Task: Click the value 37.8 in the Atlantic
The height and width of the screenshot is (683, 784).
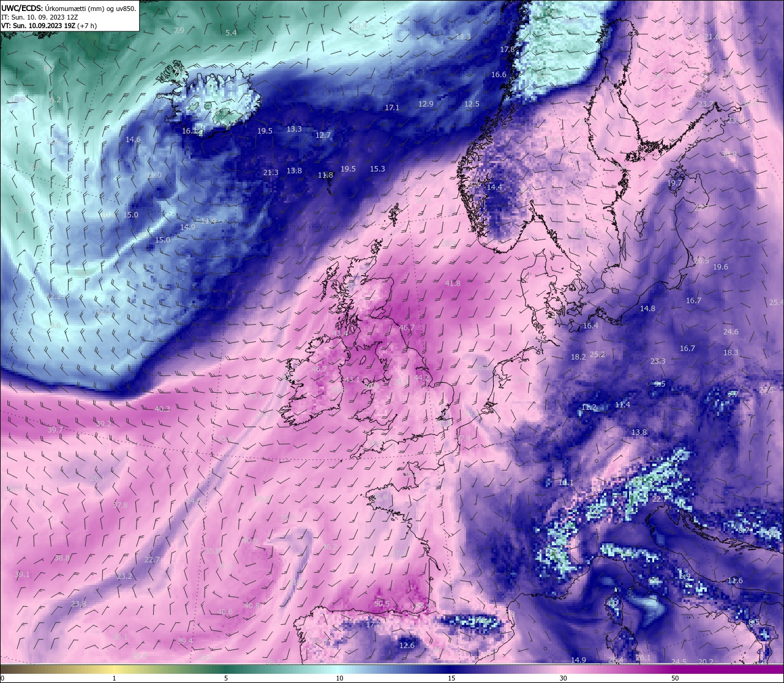Action: tap(121, 505)
